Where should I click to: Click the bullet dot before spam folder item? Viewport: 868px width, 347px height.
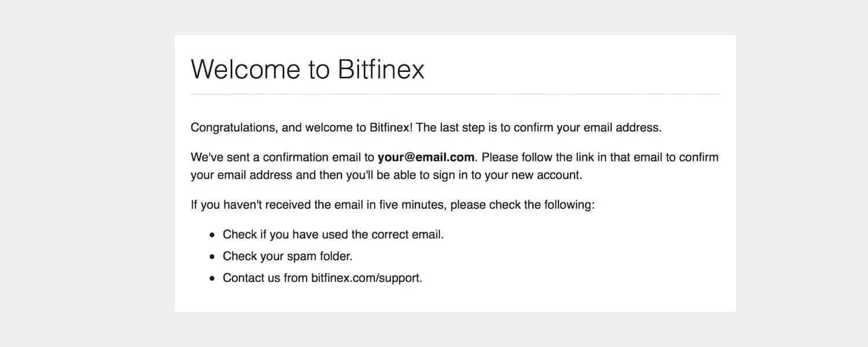[212, 257]
